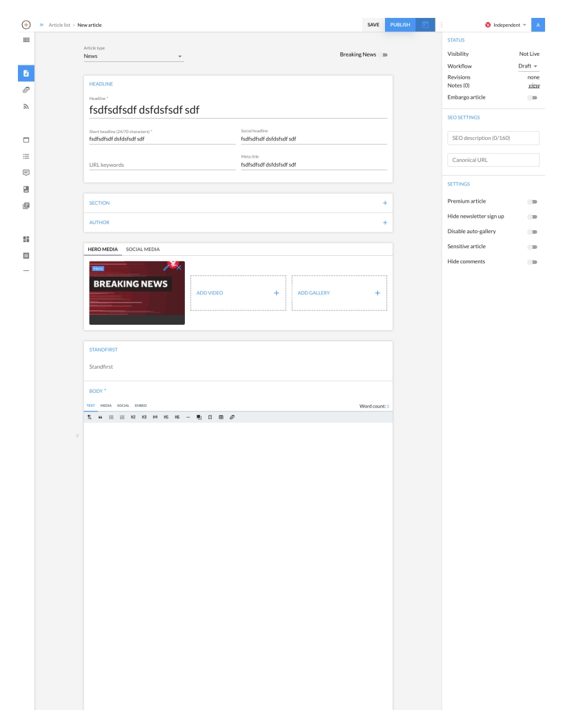The width and height of the screenshot is (563, 728).
Task: Click the user avatar A
Action: coord(538,25)
